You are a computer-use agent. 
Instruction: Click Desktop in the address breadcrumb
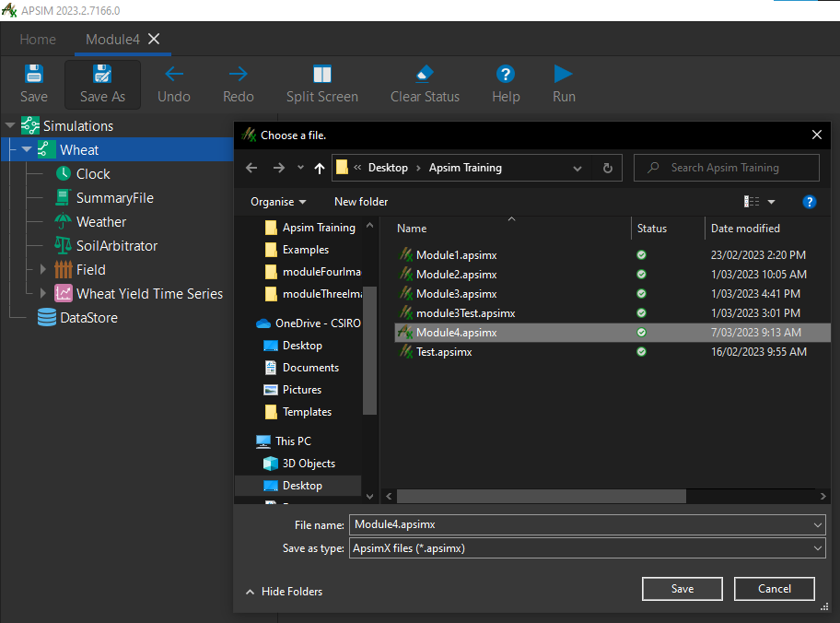388,168
